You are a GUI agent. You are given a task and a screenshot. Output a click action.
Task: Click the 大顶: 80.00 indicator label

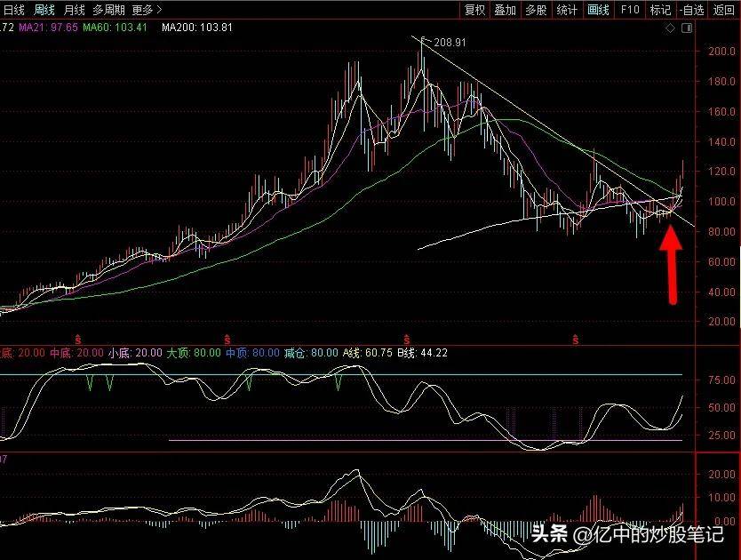[194, 353]
